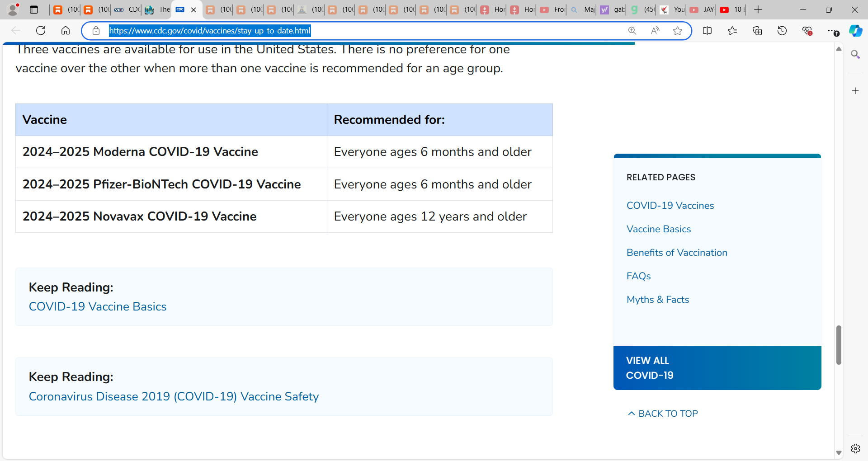868x461 pixels.
Task: Switch to the VNN 'CD' tab
Action: (127, 9)
